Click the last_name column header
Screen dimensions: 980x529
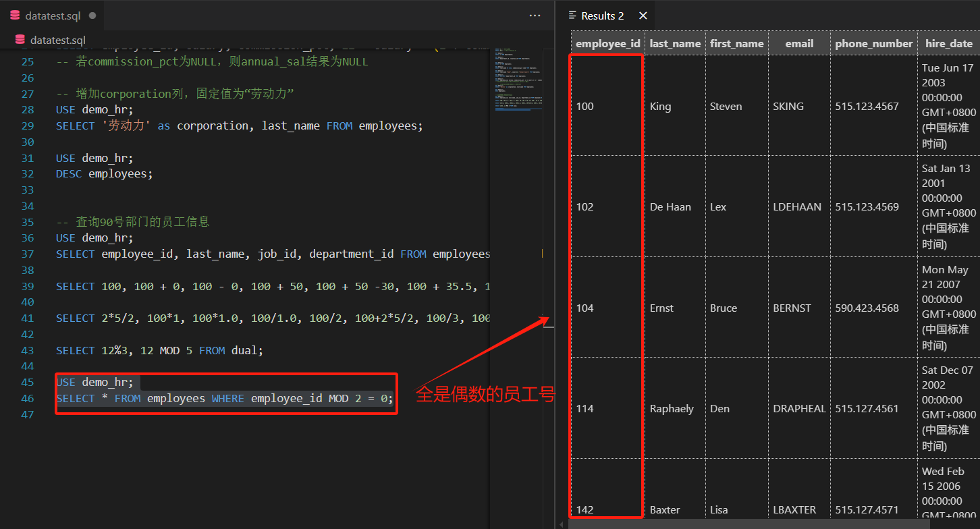[x=675, y=43]
